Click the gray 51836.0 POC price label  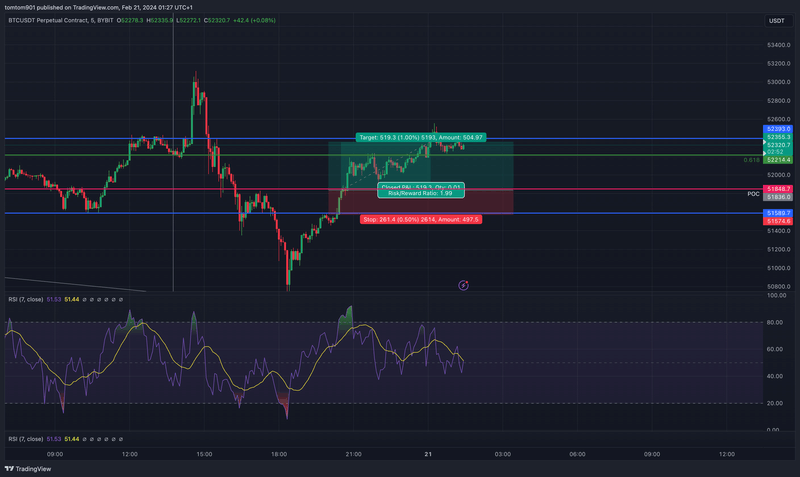(x=778, y=197)
